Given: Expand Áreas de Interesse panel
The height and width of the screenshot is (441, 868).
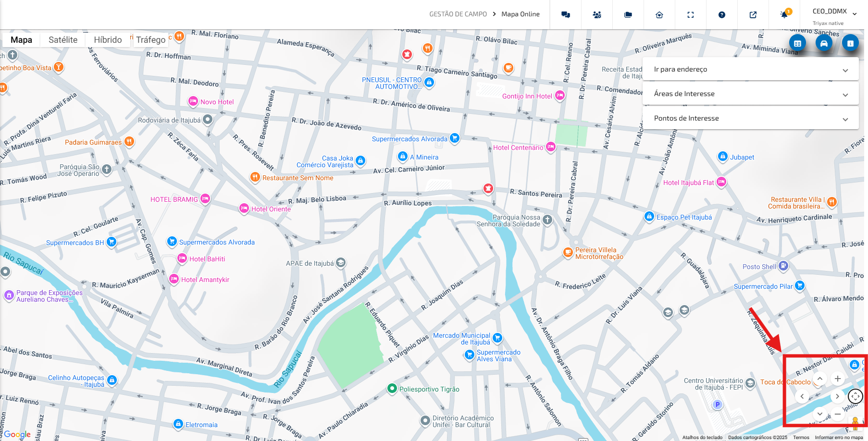Looking at the screenshot, I should tap(750, 94).
